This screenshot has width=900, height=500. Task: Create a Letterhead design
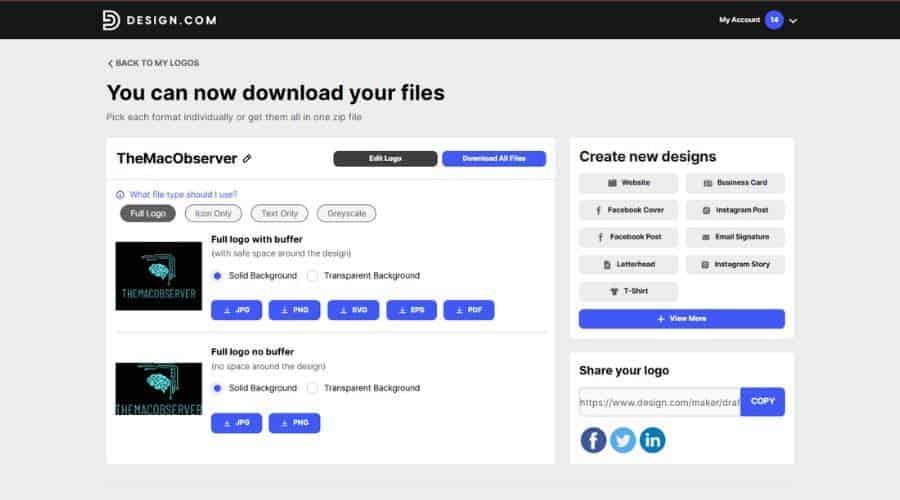click(x=629, y=265)
